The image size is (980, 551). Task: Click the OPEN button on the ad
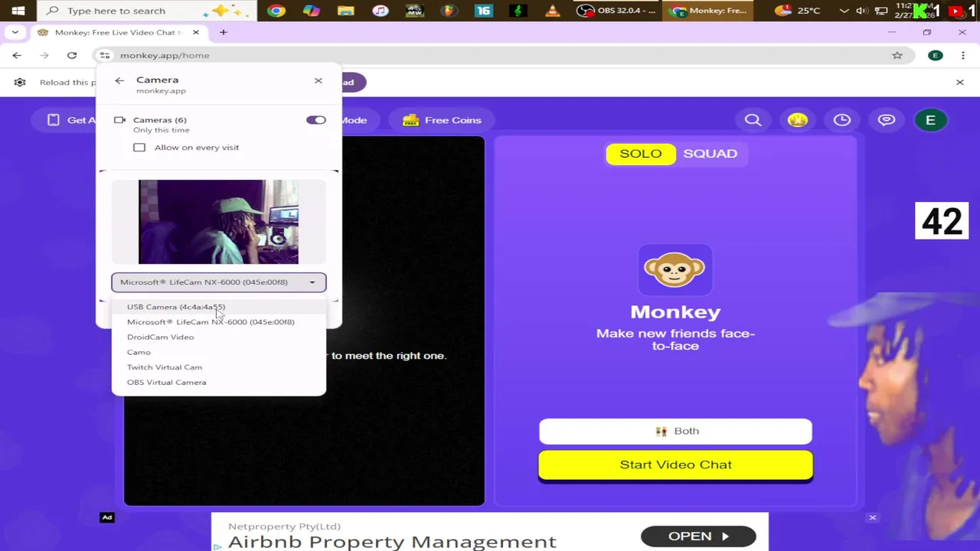click(x=698, y=536)
